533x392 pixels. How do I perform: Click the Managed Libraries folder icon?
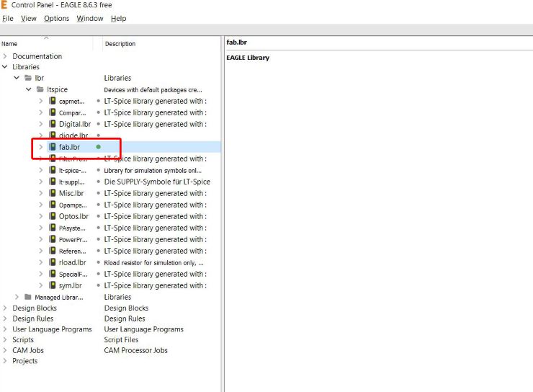click(x=28, y=297)
